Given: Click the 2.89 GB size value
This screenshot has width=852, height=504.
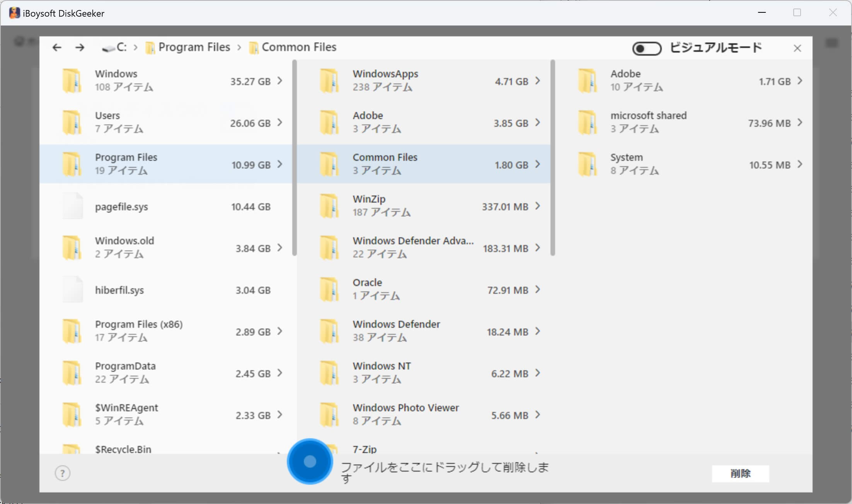Looking at the screenshot, I should click(x=253, y=332).
